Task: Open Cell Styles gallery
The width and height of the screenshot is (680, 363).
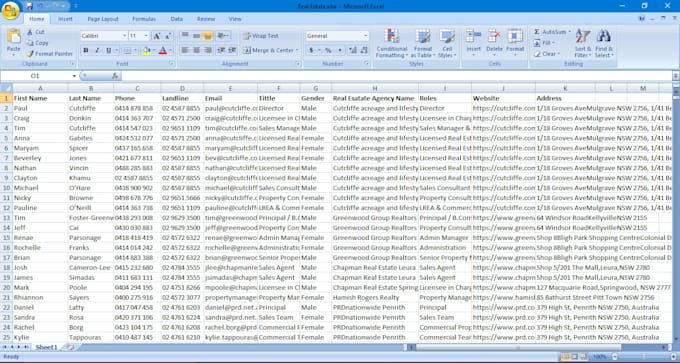Action: [447, 43]
